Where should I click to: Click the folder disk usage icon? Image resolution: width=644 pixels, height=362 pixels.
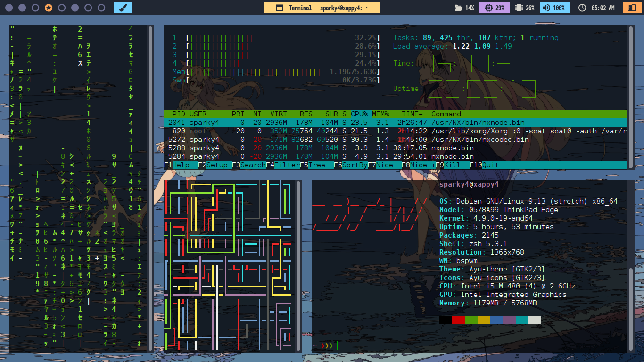pyautogui.click(x=458, y=8)
